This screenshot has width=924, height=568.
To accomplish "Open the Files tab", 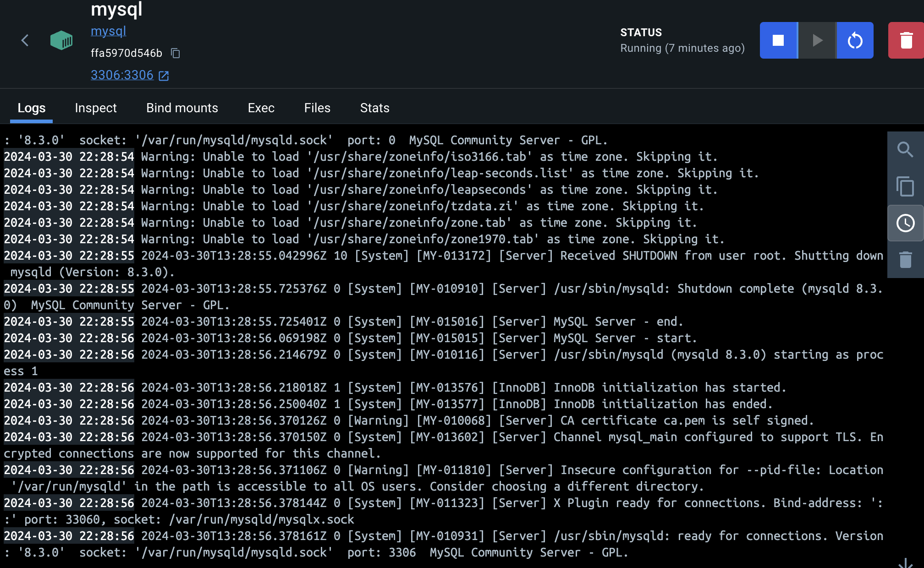I will (317, 108).
